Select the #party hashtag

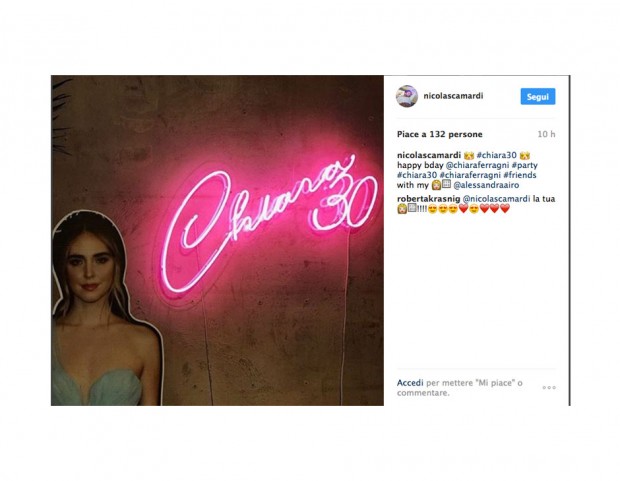click(525, 165)
